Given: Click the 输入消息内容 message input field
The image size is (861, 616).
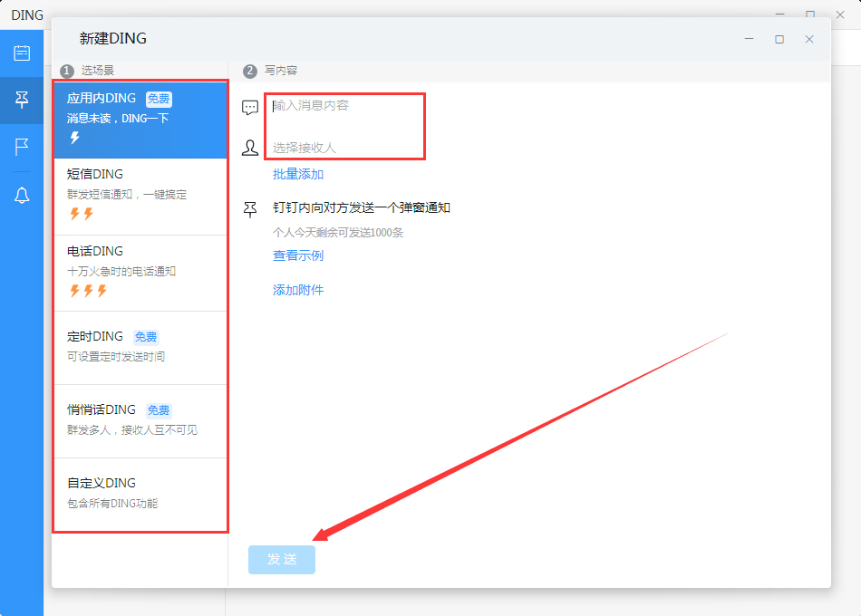Looking at the screenshot, I should [x=344, y=106].
